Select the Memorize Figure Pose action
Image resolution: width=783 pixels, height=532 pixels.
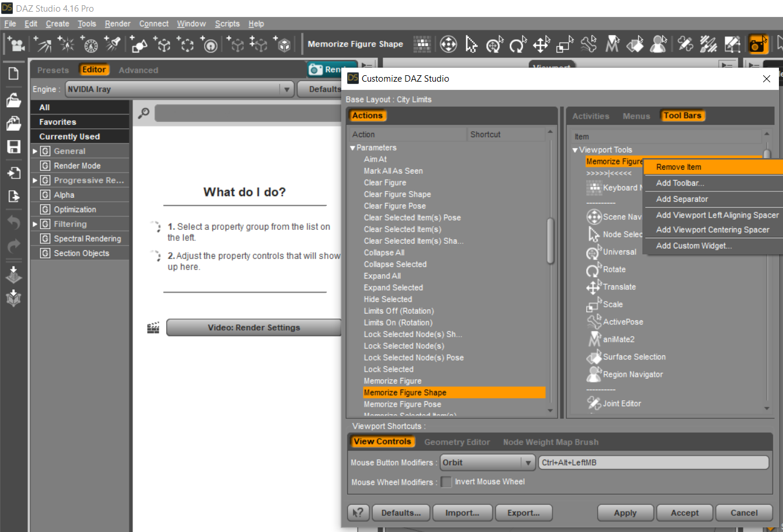tap(403, 404)
